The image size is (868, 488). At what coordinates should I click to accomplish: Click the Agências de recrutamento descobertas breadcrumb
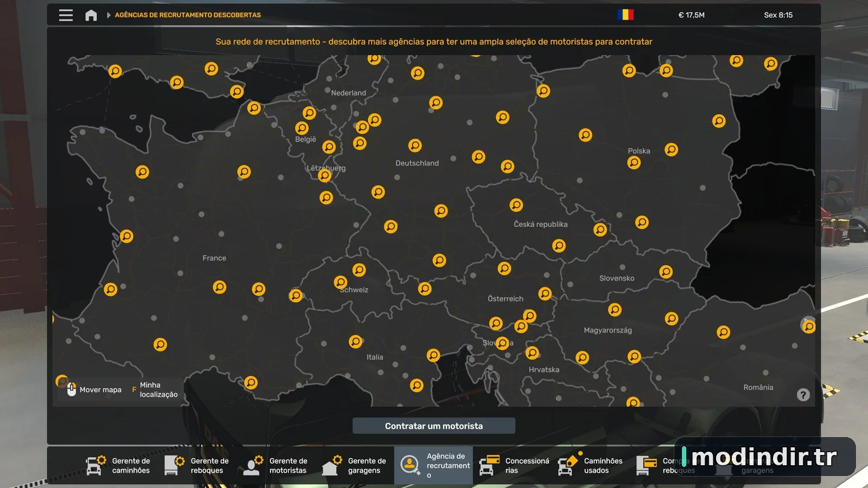(x=188, y=15)
